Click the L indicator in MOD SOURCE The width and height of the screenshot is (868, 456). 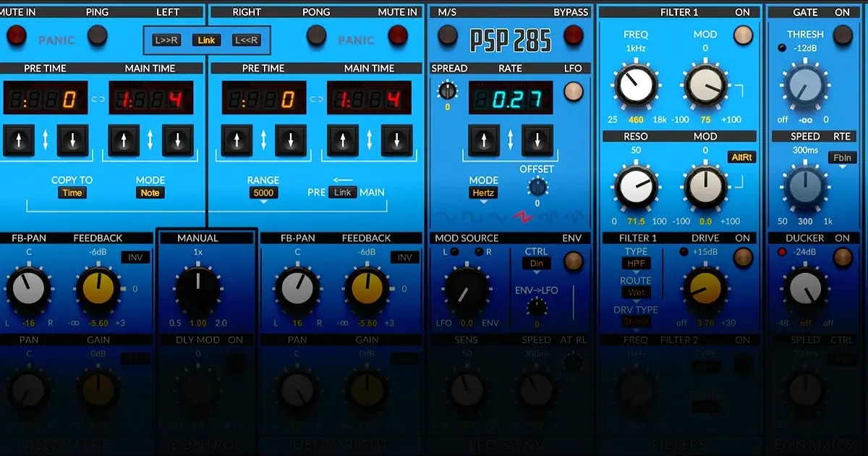(x=454, y=251)
